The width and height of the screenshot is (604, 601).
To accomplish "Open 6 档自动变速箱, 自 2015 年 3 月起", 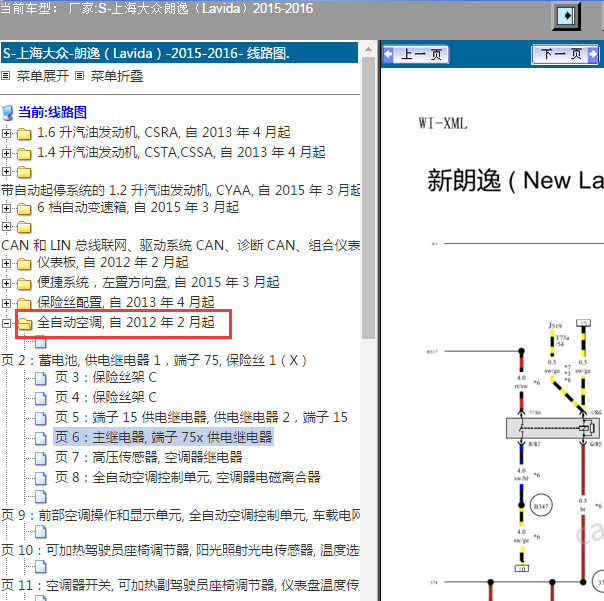I will coord(138,207).
